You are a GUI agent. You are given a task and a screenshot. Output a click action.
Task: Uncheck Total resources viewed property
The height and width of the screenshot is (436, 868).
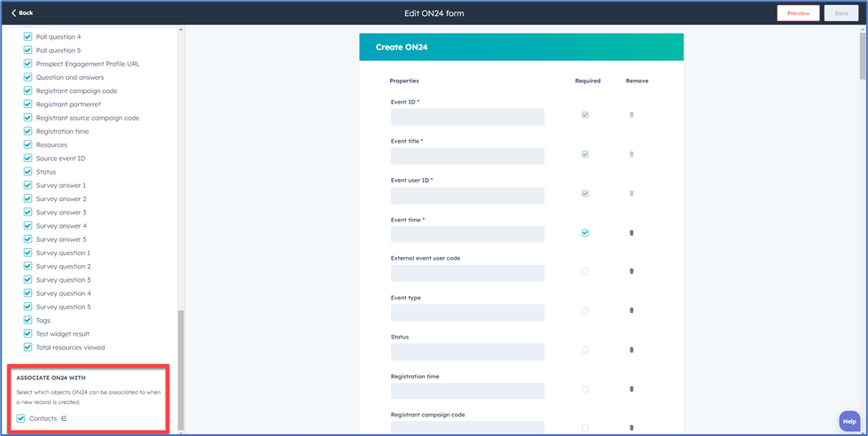(x=27, y=347)
